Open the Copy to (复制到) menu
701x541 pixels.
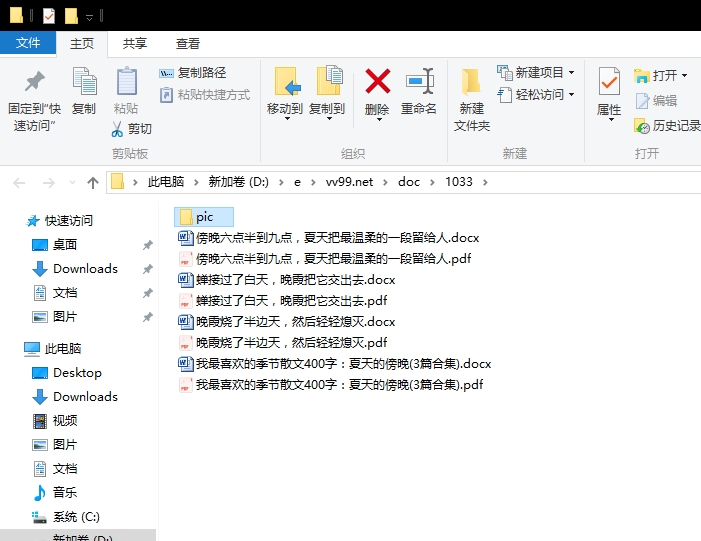[327, 93]
